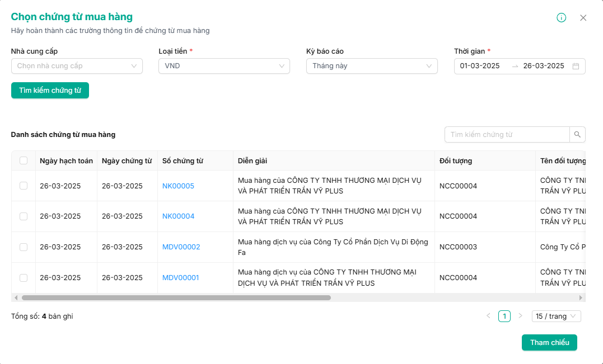Click the info circle icon

561,18
